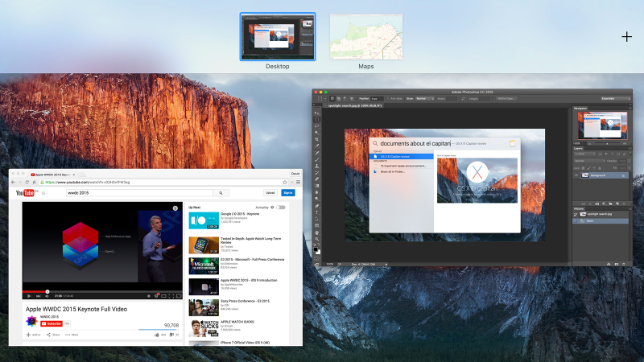Toggle Lock all in Layers panel
This screenshot has height=362, width=644.
coord(600,168)
